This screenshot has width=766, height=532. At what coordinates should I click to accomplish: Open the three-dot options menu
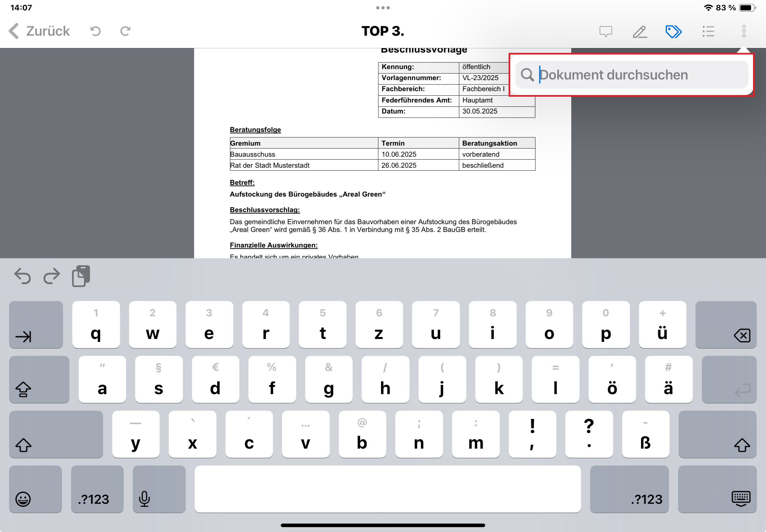click(744, 31)
